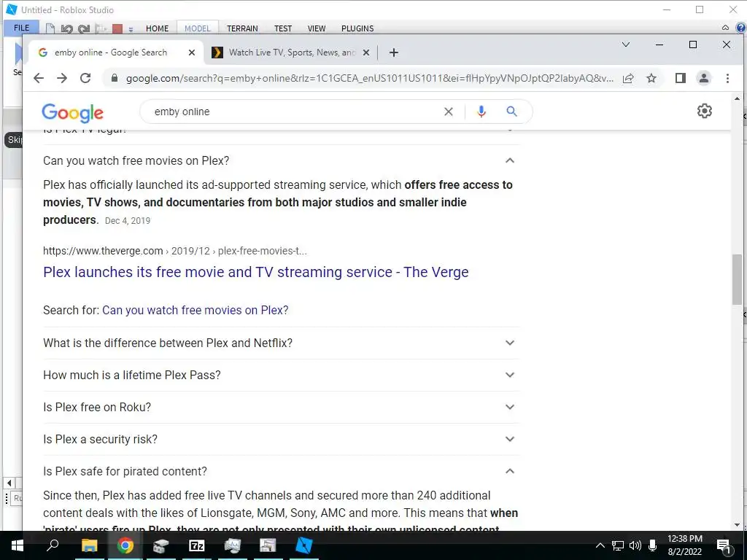Share this page icon in address bar
Image resolution: width=747 pixels, height=560 pixels.
[x=628, y=78]
